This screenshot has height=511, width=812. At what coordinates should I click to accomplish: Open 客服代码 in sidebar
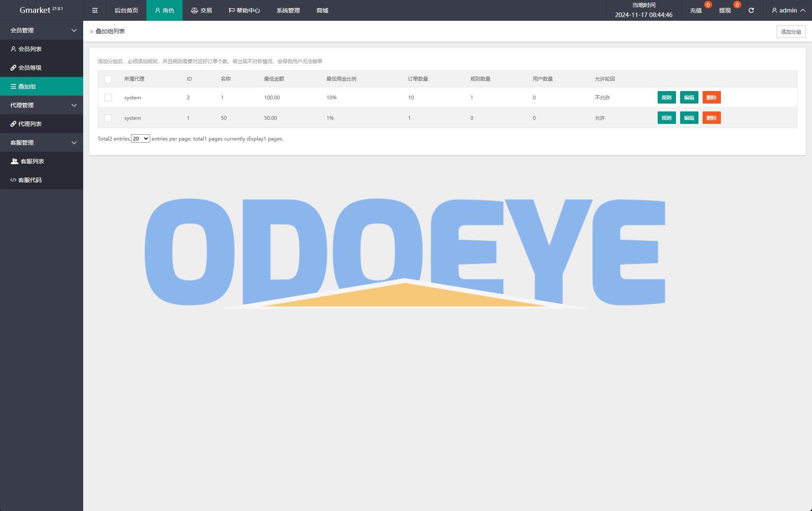[x=42, y=180]
